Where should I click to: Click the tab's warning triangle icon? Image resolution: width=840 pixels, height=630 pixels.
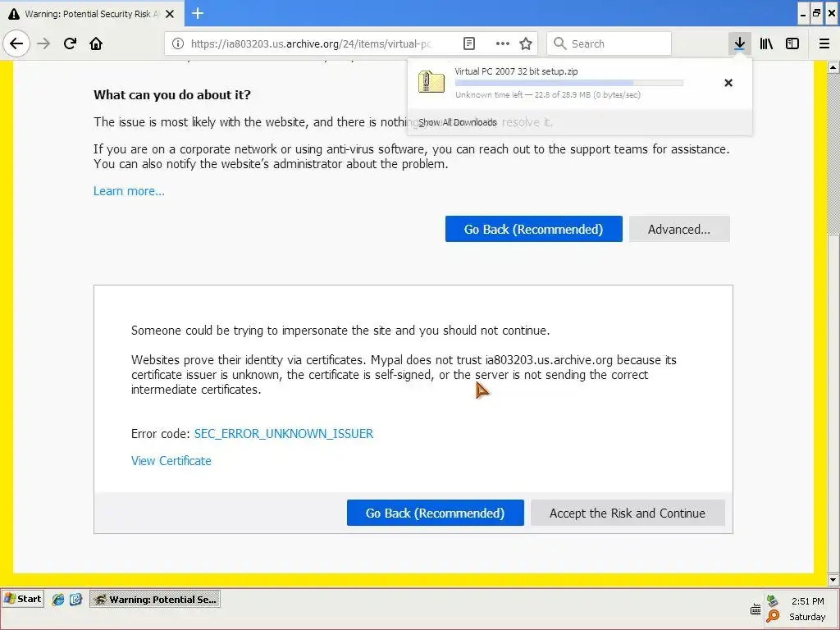pos(14,14)
